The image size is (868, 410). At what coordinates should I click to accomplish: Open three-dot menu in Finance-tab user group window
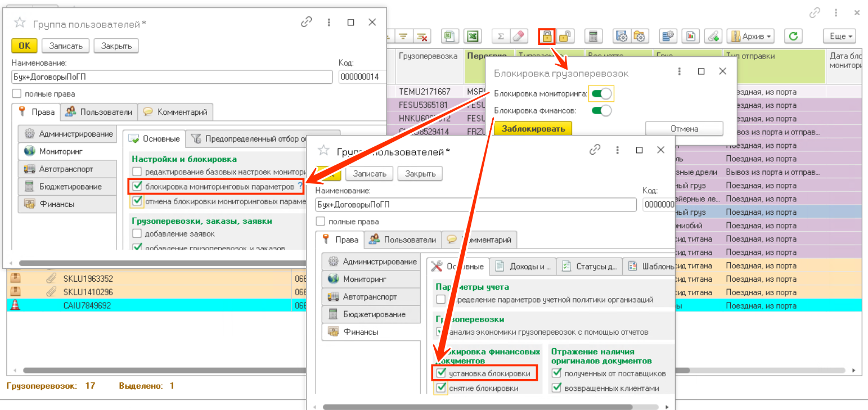618,150
